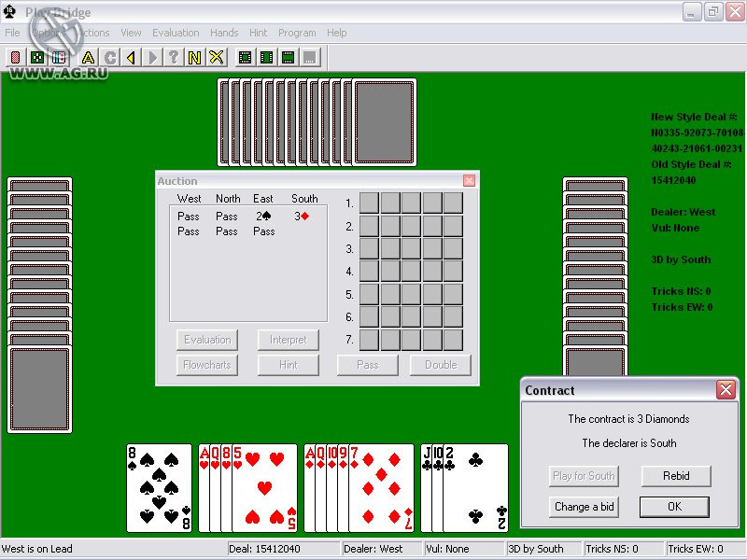The width and height of the screenshot is (747, 560).
Task: Click the Play Bridge spade app icon
Action: click(9, 12)
